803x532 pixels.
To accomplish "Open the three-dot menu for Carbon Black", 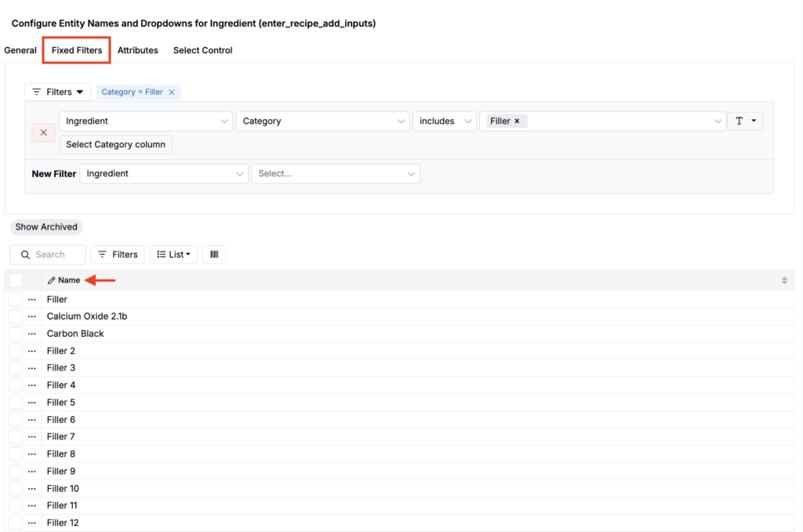I will (32, 334).
